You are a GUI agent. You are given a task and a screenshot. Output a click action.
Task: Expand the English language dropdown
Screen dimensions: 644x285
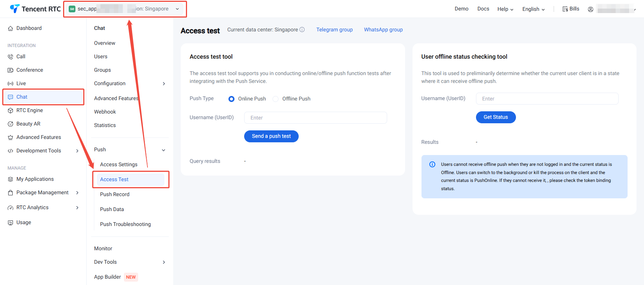tap(533, 9)
